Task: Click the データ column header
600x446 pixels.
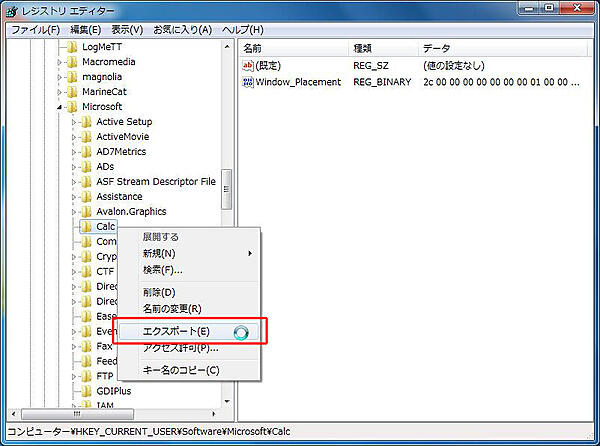Action: pos(503,49)
